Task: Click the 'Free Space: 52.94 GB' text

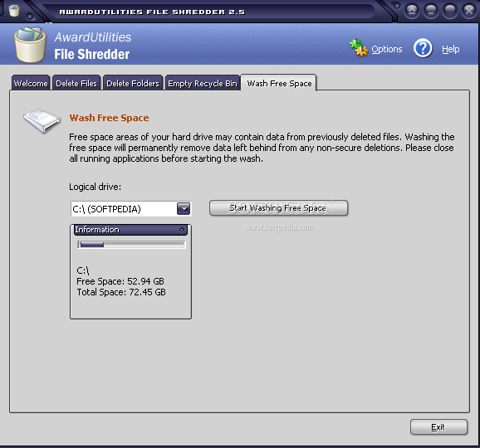Action: [120, 281]
